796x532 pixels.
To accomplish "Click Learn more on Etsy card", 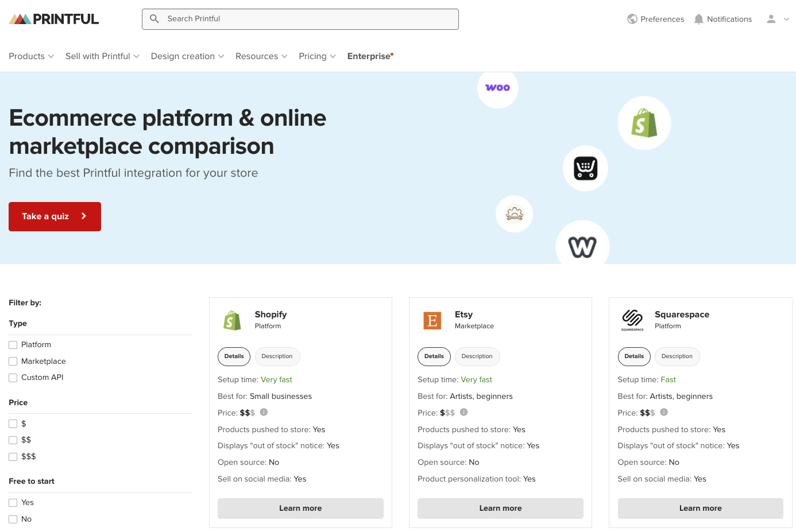I will pos(500,508).
